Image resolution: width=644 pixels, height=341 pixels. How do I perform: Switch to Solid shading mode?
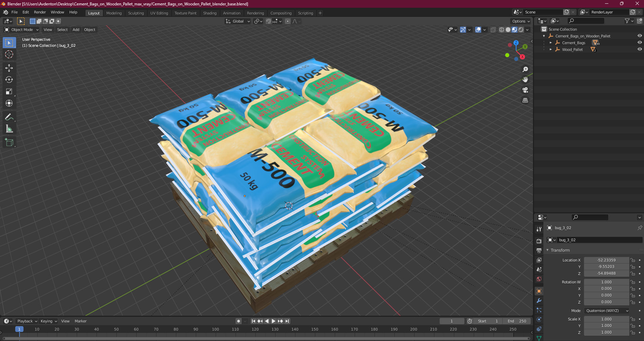(x=508, y=30)
